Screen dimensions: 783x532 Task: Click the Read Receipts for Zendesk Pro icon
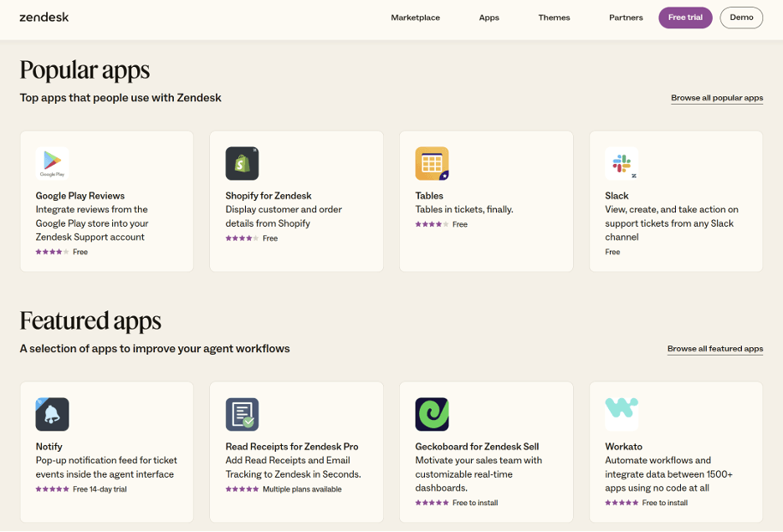click(x=242, y=414)
